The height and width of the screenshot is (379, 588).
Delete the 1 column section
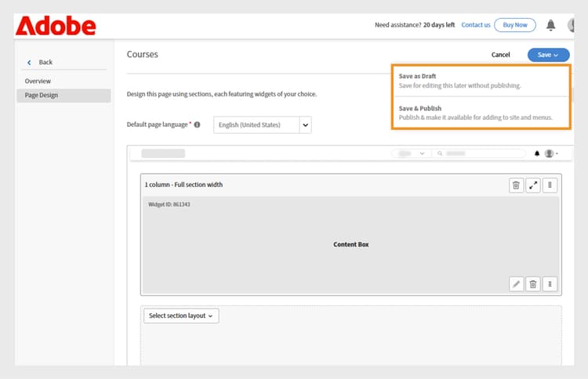point(516,186)
